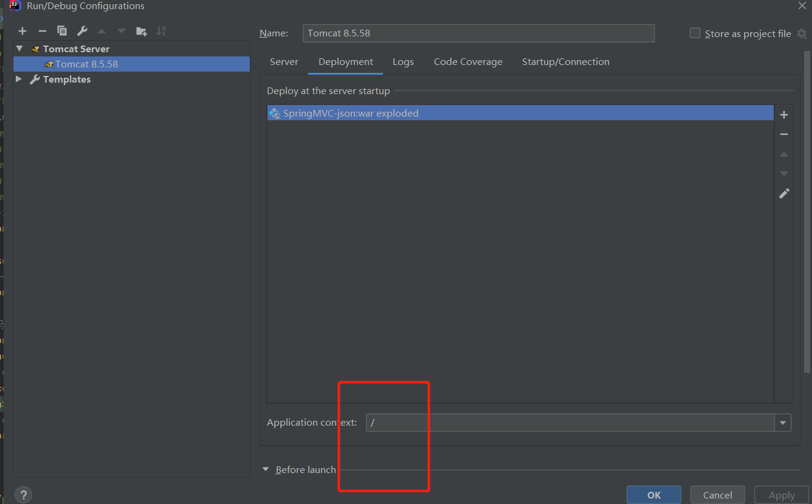Screen dimensions: 812x504
Task: Remove the selected deployment artifact
Action: point(784,134)
